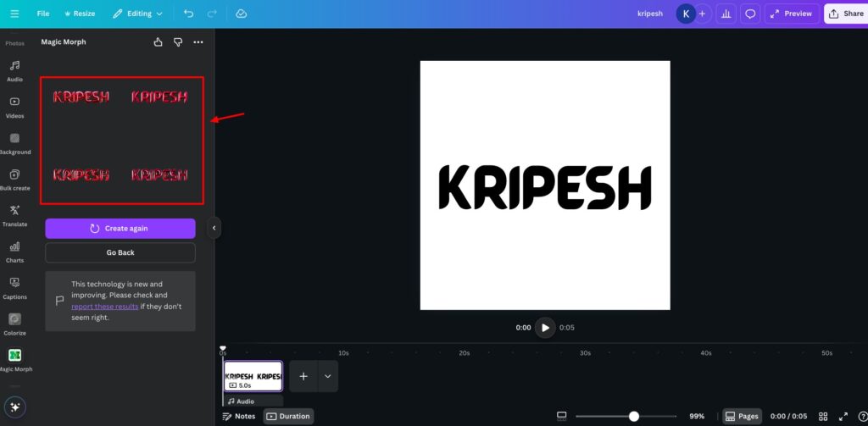Expand the add page options dropdown
This screenshot has width=868, height=426.
328,376
